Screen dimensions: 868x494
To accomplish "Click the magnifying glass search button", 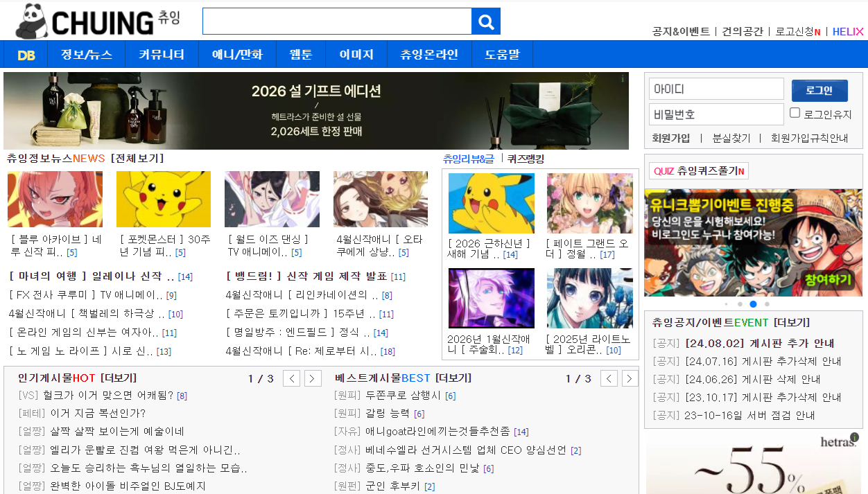I will (x=486, y=21).
